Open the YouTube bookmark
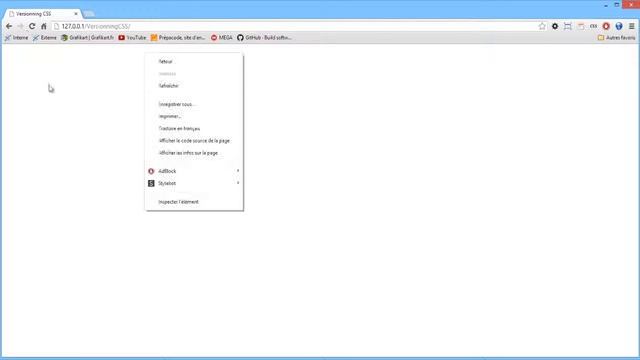Screen dimensions: 640x360 132,38
